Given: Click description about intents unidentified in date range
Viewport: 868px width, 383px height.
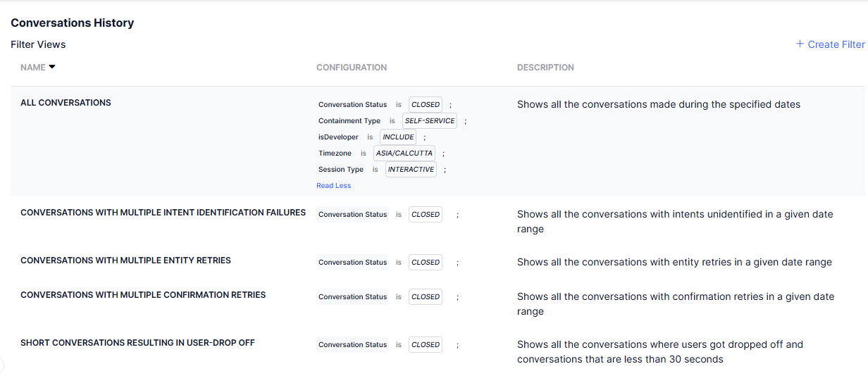Looking at the screenshot, I should [675, 222].
